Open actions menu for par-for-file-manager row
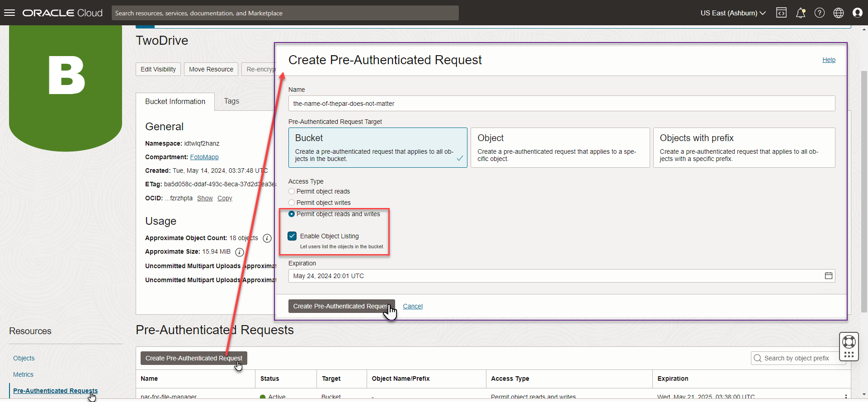The image size is (868, 402). [846, 397]
